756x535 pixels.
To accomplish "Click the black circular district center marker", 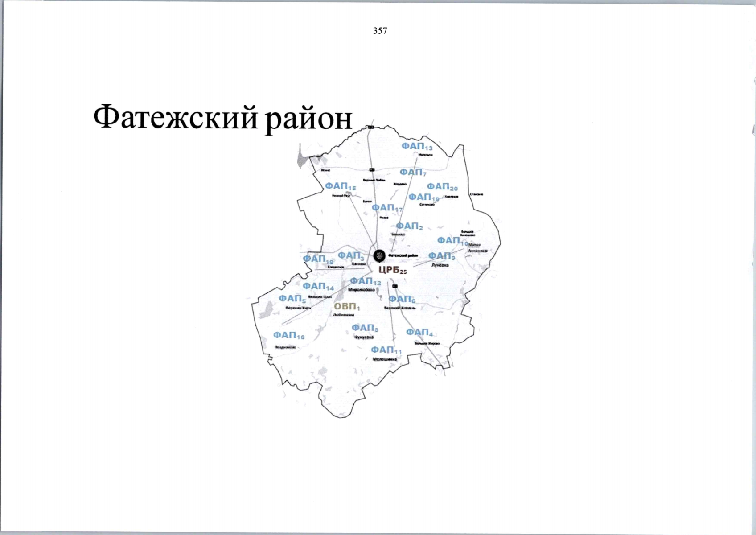I will [x=379, y=255].
